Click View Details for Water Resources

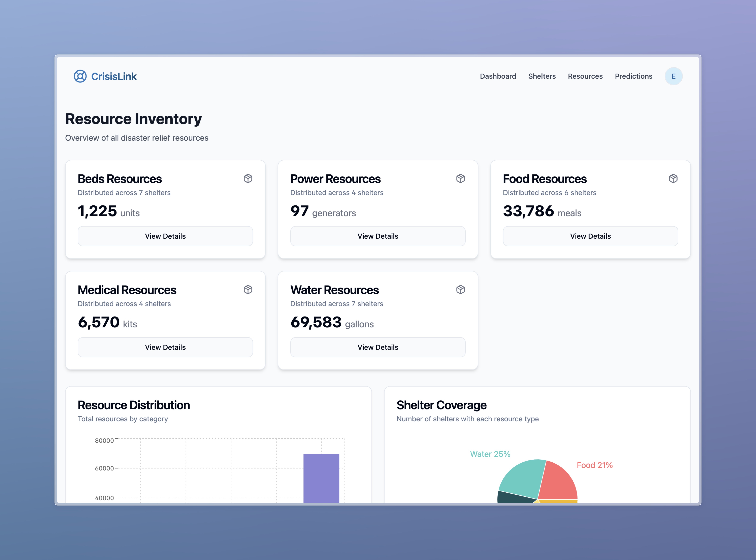coord(378,347)
